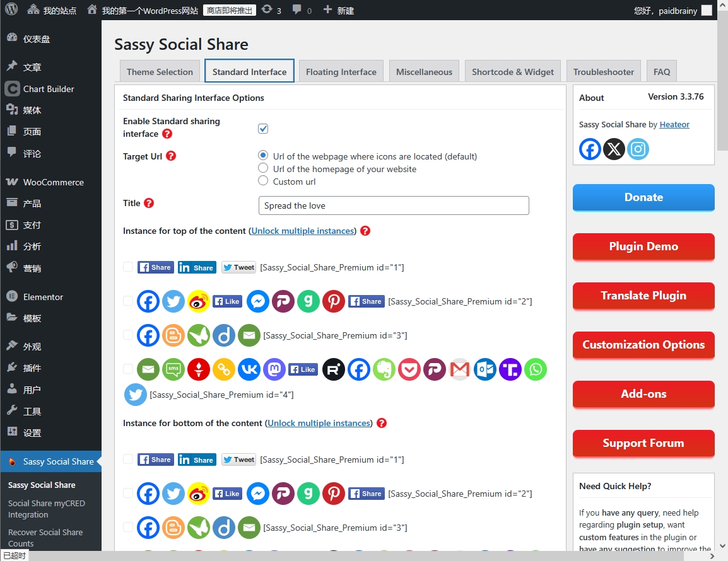Screen dimensions: 728x561
Task: Check top instance Premium id="1" checkbox
Action: (128, 267)
